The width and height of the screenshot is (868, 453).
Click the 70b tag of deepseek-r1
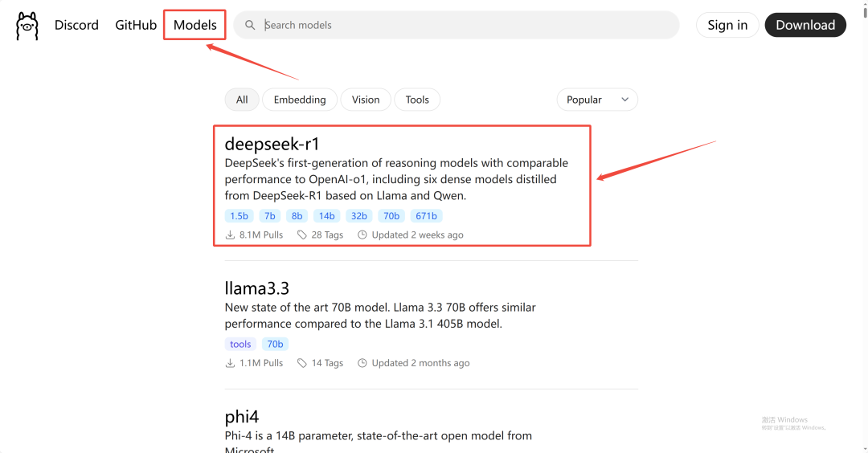click(391, 216)
